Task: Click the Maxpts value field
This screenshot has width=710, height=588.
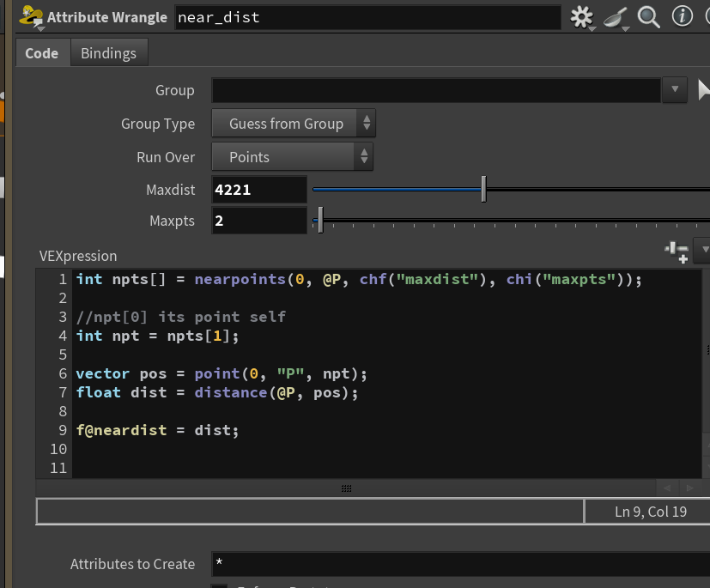Action: tap(259, 221)
